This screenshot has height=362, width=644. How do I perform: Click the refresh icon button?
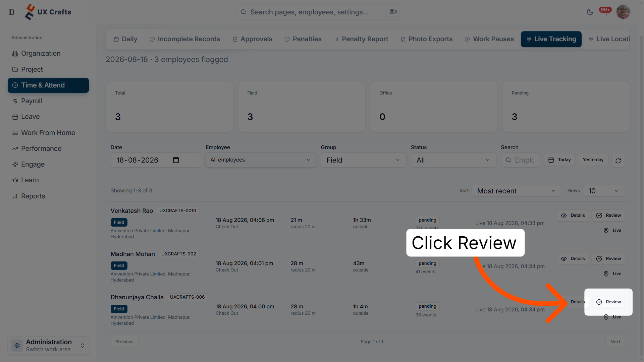618,161
